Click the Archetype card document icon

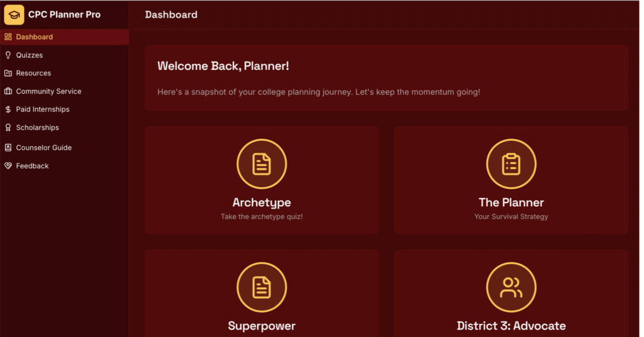tap(262, 164)
